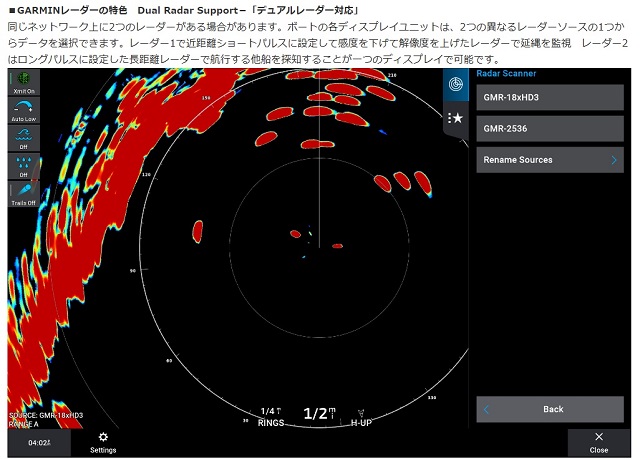Click the 1/4 RINGS spacing label
Viewport: 640px width, 459px height.
point(270,417)
